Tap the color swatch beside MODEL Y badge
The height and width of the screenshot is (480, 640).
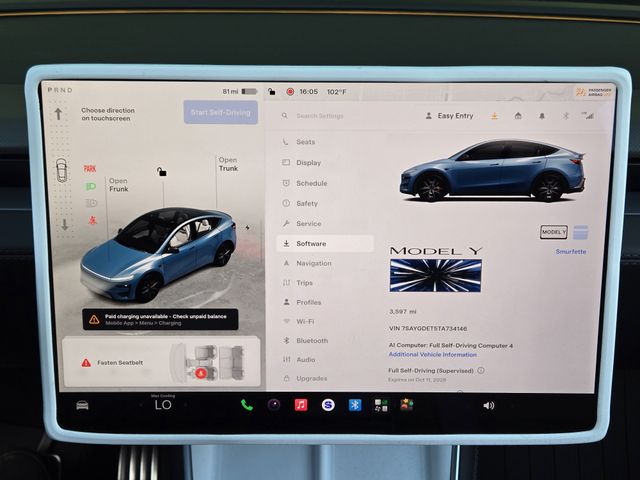[580, 232]
